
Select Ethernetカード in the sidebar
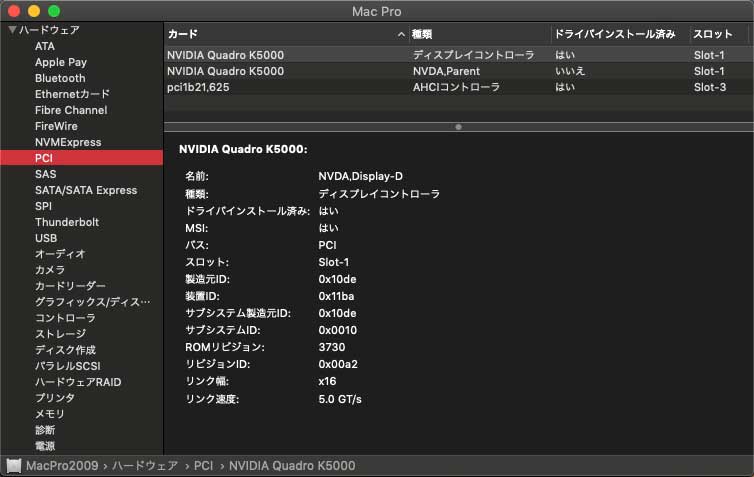pos(72,94)
